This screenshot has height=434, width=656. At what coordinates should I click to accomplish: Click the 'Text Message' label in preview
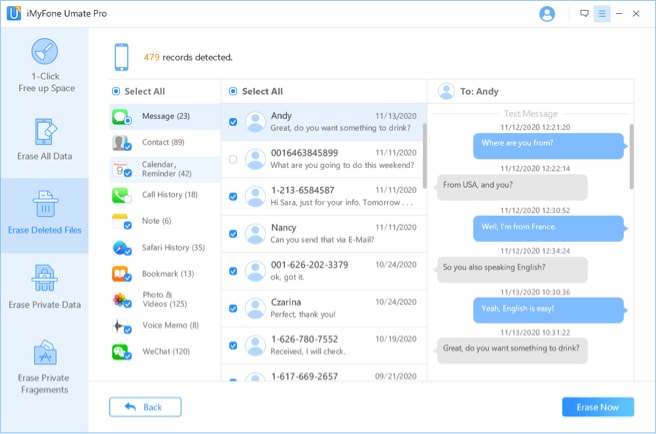(530, 113)
